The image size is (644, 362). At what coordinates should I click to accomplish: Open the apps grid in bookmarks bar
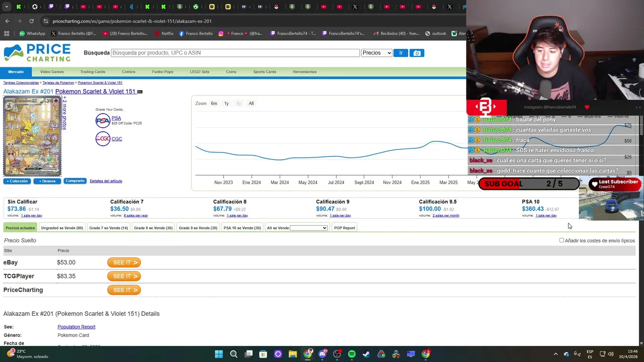click(7, 34)
